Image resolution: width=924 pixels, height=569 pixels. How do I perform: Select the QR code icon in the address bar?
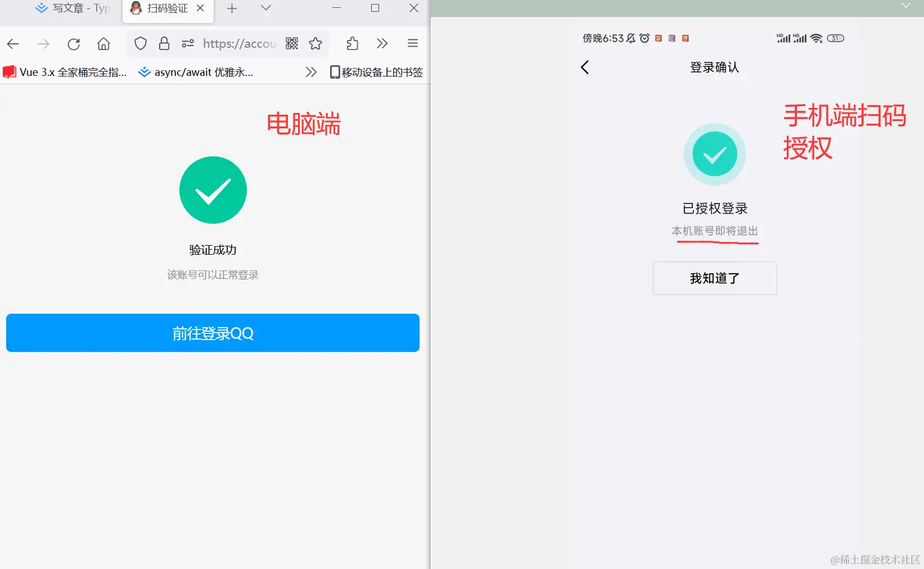click(x=292, y=44)
